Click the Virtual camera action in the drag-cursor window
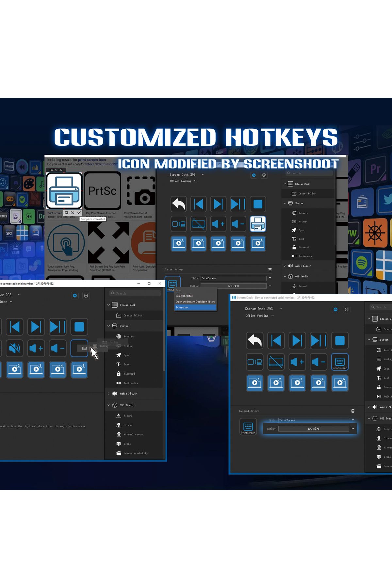 130,434
